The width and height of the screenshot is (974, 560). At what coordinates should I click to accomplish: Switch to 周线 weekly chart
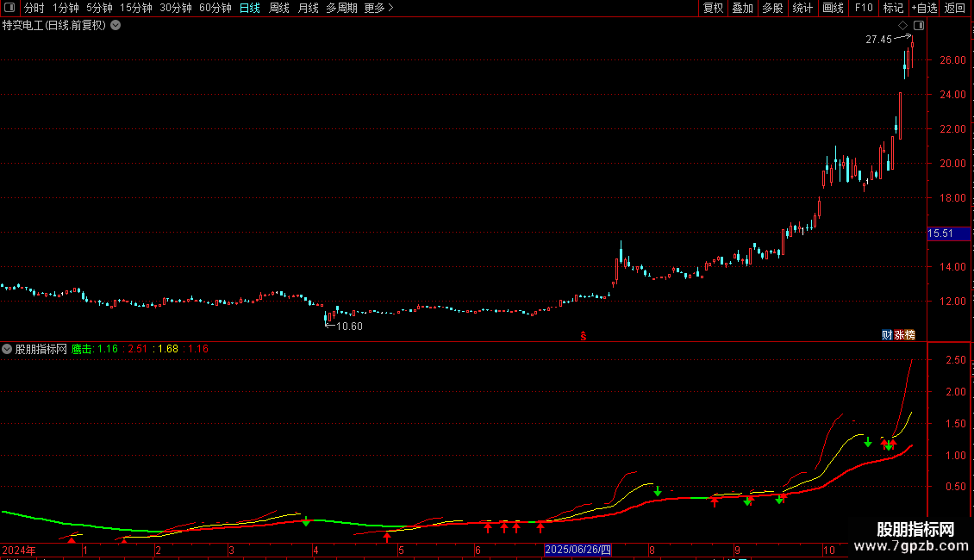pyautogui.click(x=279, y=8)
